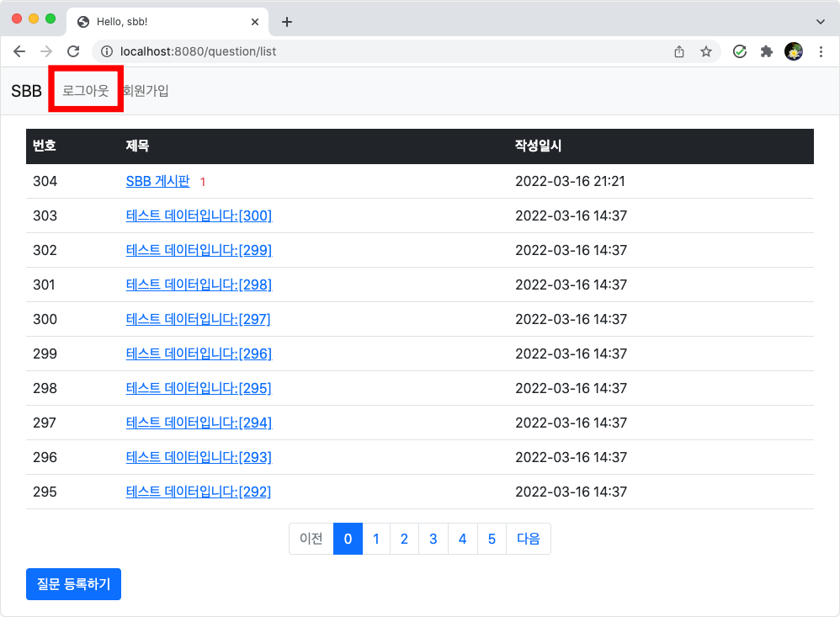Screen dimensions: 840x617
Task: Click the 번호 column header
Action: (x=45, y=146)
